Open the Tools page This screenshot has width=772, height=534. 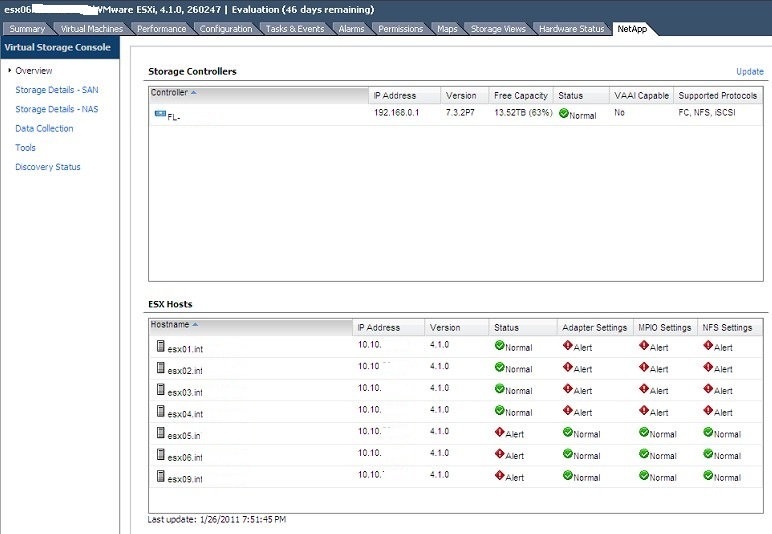[x=25, y=147]
